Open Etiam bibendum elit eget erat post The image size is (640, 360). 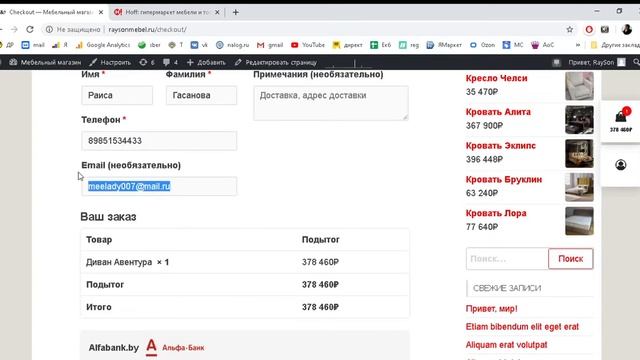point(522,327)
